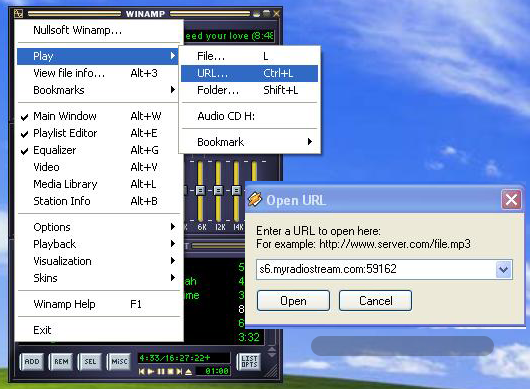
Task: Expand the Skins submenu
Action: 98,278
